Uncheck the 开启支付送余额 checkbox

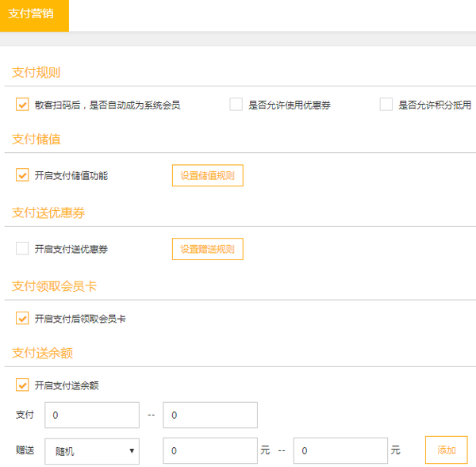pos(22,386)
